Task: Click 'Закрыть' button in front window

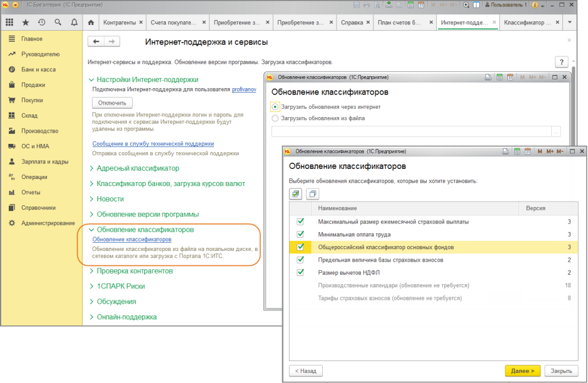Action: point(561,370)
